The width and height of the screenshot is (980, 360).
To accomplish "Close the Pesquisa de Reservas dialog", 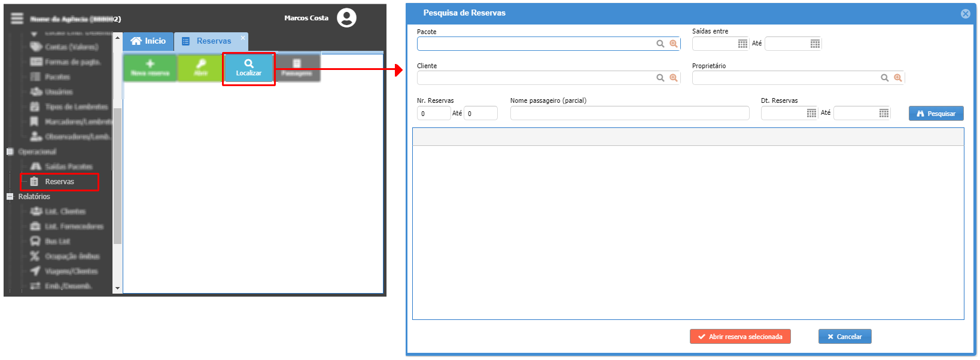I will 966,14.
